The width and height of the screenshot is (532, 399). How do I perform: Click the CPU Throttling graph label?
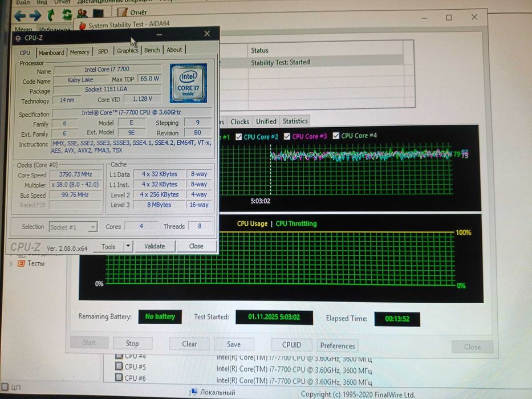click(x=296, y=223)
